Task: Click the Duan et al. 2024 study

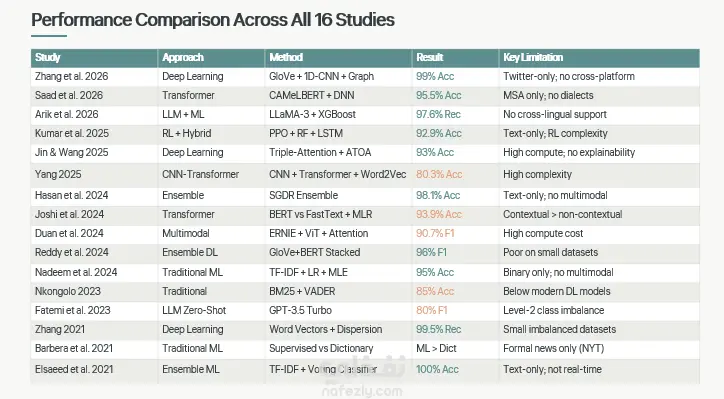Action: point(69,233)
